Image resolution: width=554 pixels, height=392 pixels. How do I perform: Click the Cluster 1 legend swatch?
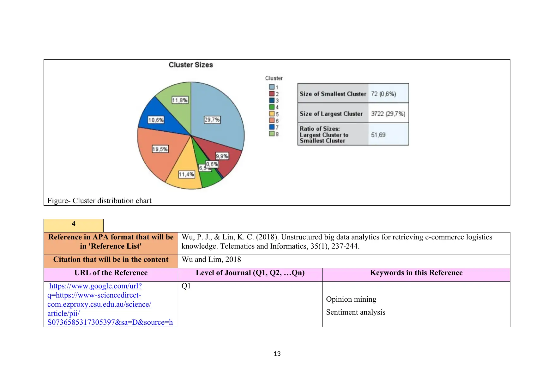click(x=272, y=87)
